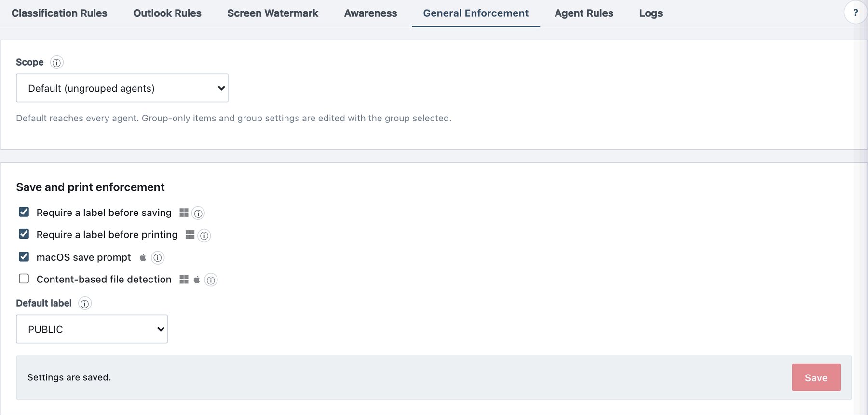Viewport: 868px width, 415px height.
Task: Enable Content-based file detection
Action: tap(24, 279)
